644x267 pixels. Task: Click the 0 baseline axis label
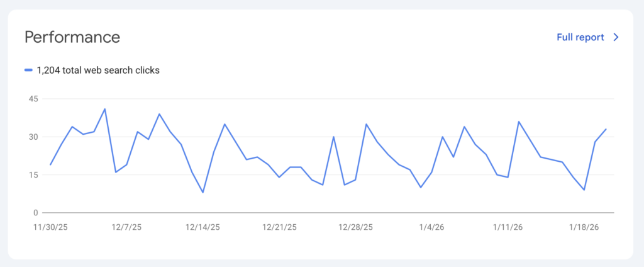click(x=36, y=212)
